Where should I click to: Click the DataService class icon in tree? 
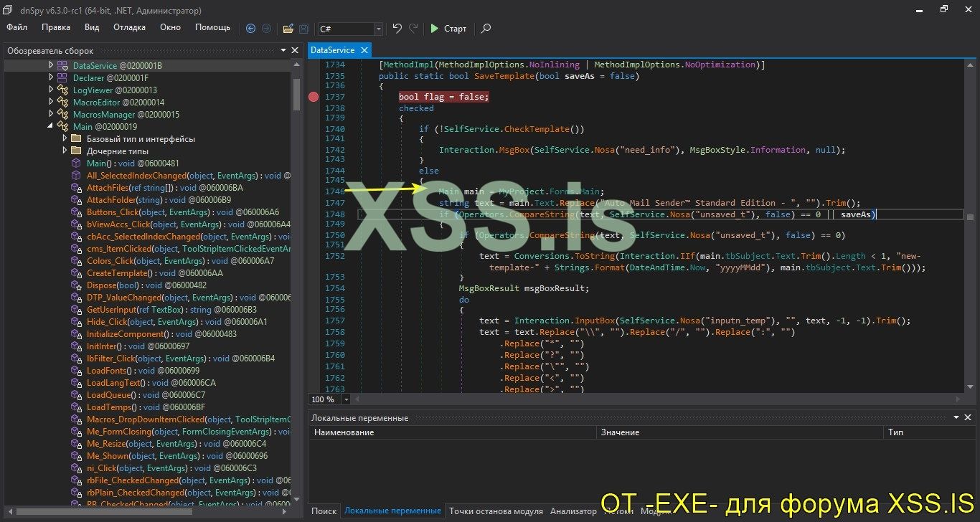click(x=62, y=65)
